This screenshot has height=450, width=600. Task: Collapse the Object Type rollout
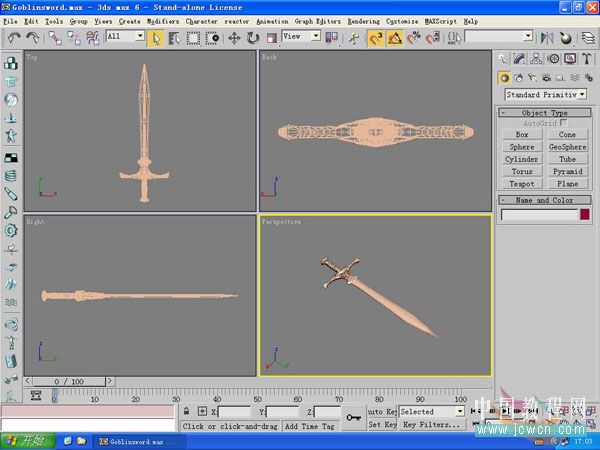pos(544,112)
